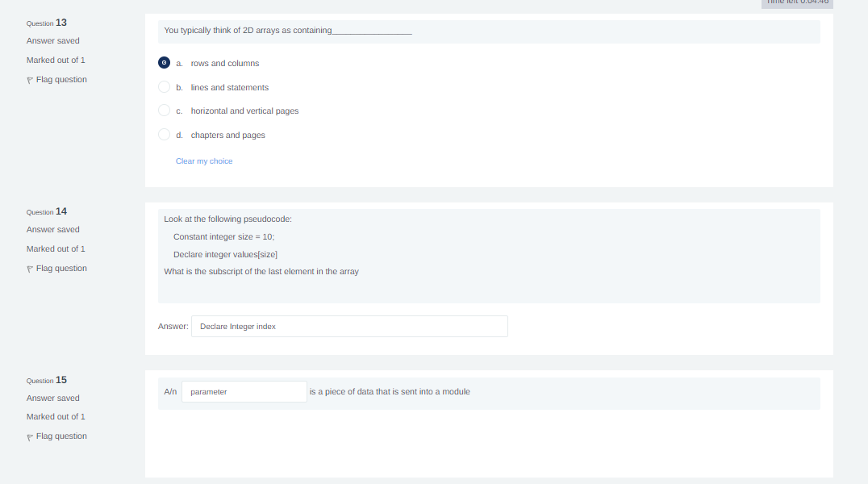868x484 pixels.
Task: Click 'Declare integer values[size]' line
Action: coord(225,255)
